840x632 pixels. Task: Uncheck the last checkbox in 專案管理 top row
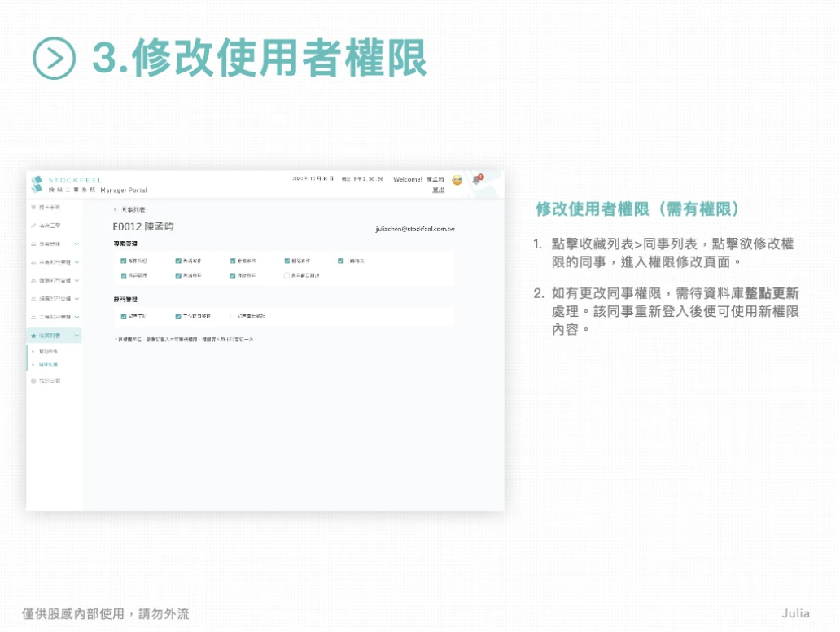tap(341, 261)
